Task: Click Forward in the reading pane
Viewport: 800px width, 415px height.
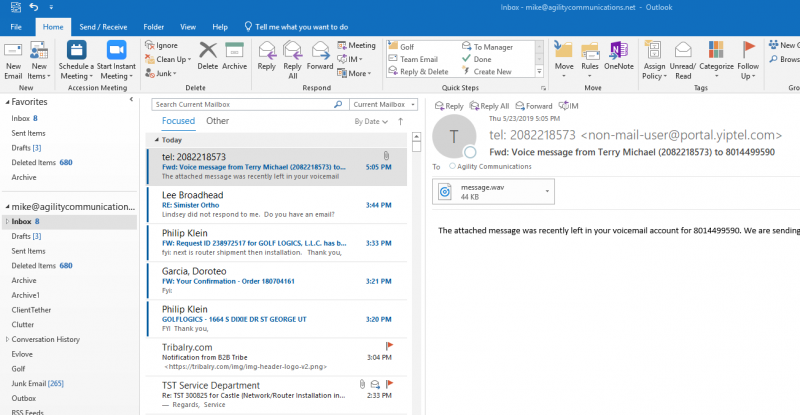Action: click(534, 106)
